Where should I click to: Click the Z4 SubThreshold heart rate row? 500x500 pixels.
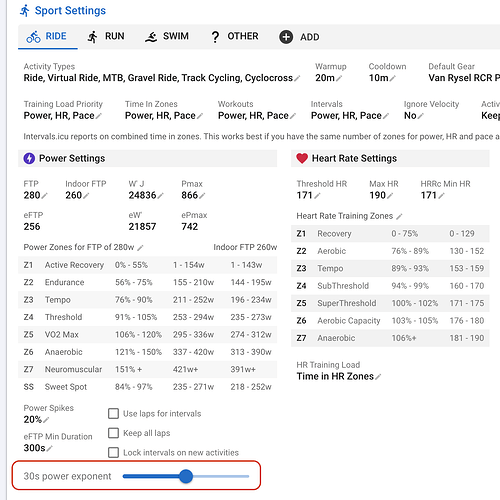(x=390, y=286)
